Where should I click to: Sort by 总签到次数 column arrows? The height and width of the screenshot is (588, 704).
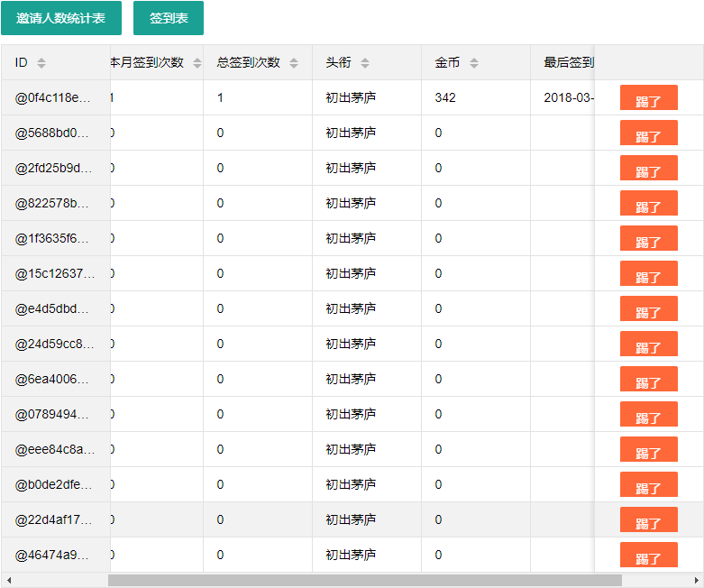coord(294,63)
